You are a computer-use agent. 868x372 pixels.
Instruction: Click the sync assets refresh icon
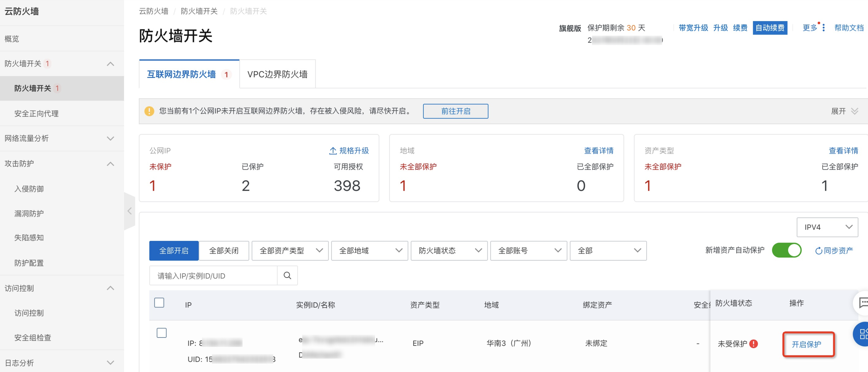click(x=818, y=251)
